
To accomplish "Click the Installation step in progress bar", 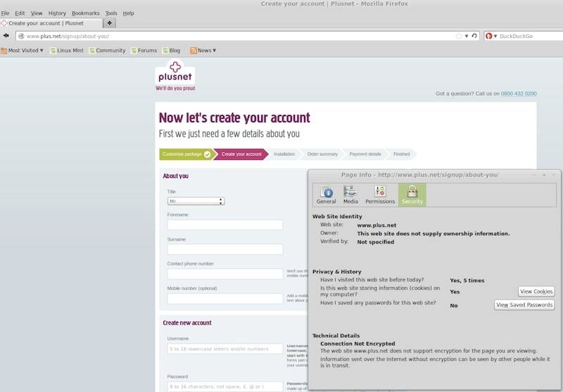I will click(284, 154).
